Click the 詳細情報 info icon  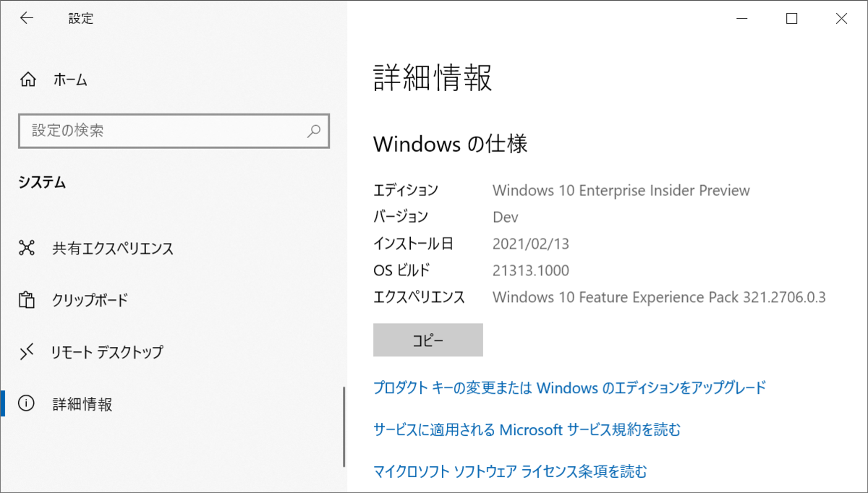pyautogui.click(x=27, y=404)
